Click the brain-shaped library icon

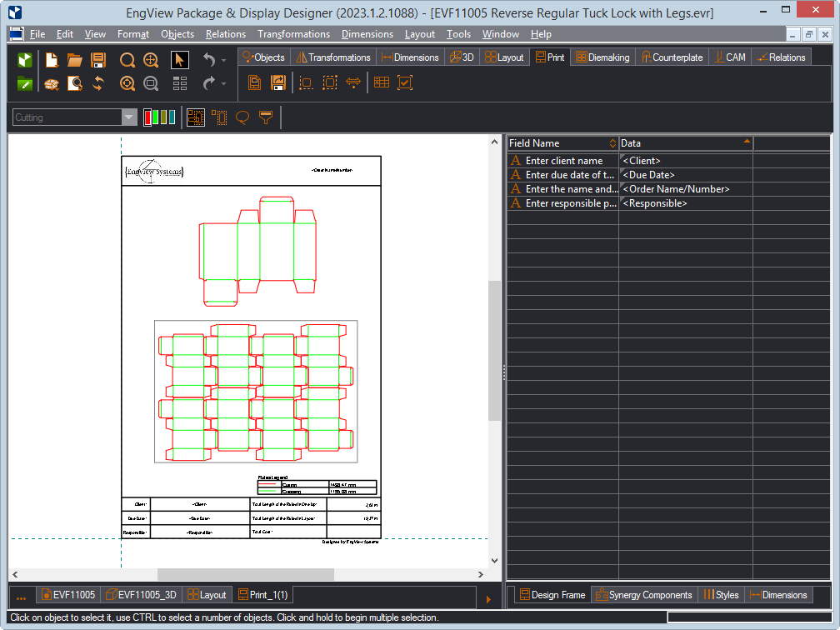[52, 83]
